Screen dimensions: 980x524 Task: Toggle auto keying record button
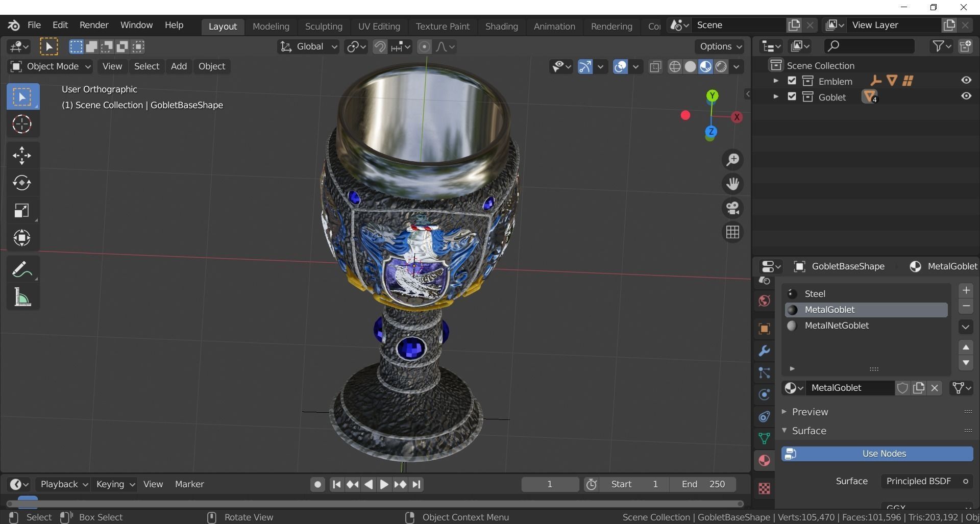coord(317,484)
